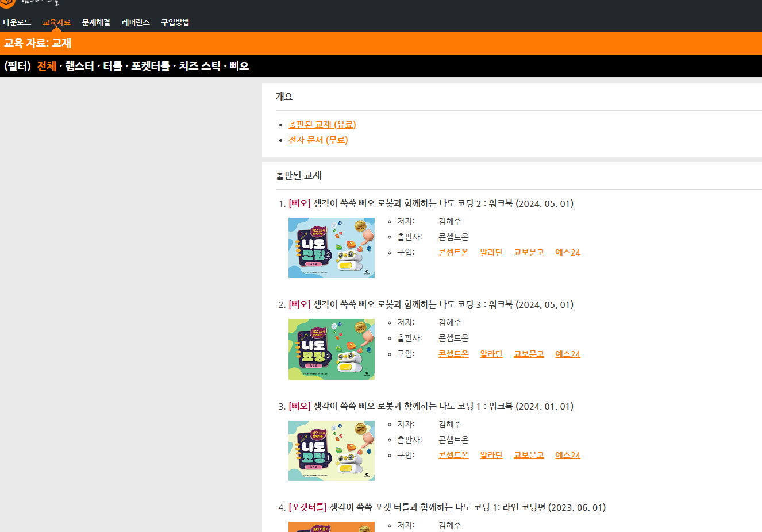Filter textbooks by 삐오
The height and width of the screenshot is (532, 762).
tap(239, 66)
